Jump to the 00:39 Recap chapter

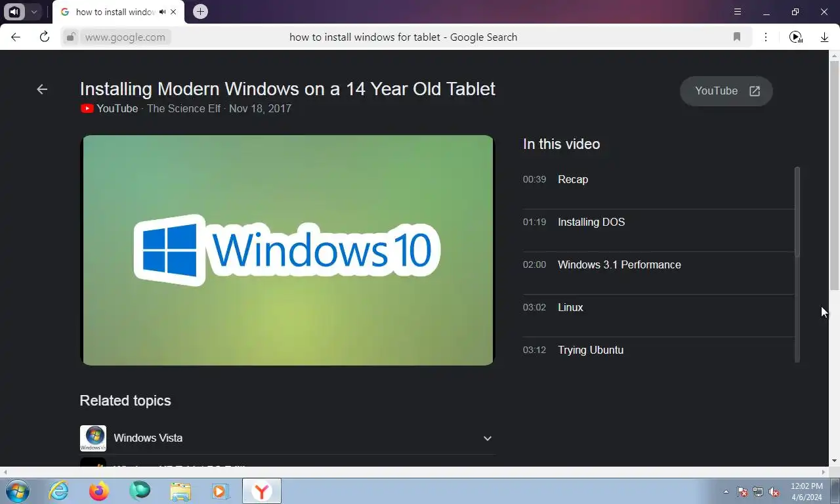(658, 179)
